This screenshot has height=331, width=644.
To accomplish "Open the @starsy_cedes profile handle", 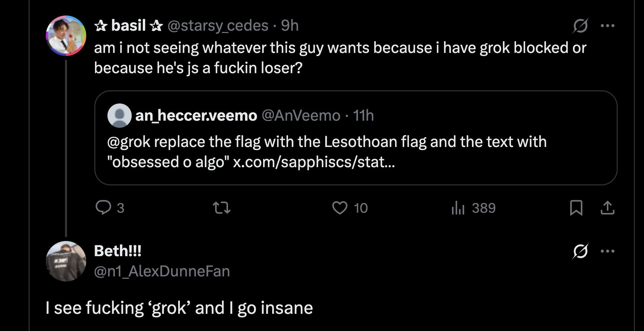I will pyautogui.click(x=218, y=26).
